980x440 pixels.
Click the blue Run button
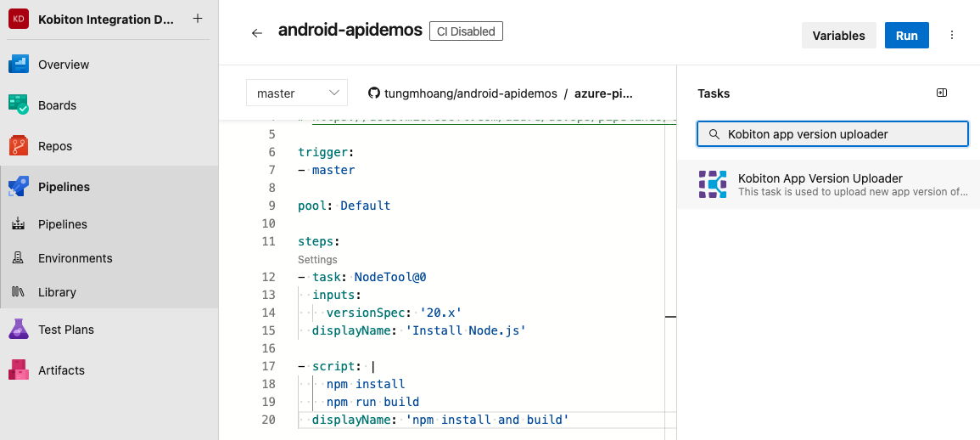(907, 35)
